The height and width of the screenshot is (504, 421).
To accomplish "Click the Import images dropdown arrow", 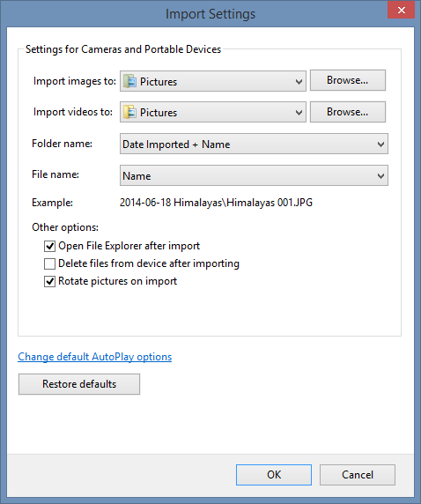I will (299, 82).
